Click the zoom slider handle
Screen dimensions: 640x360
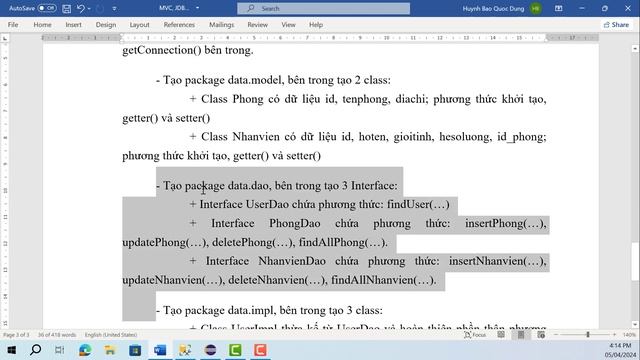coord(588,335)
